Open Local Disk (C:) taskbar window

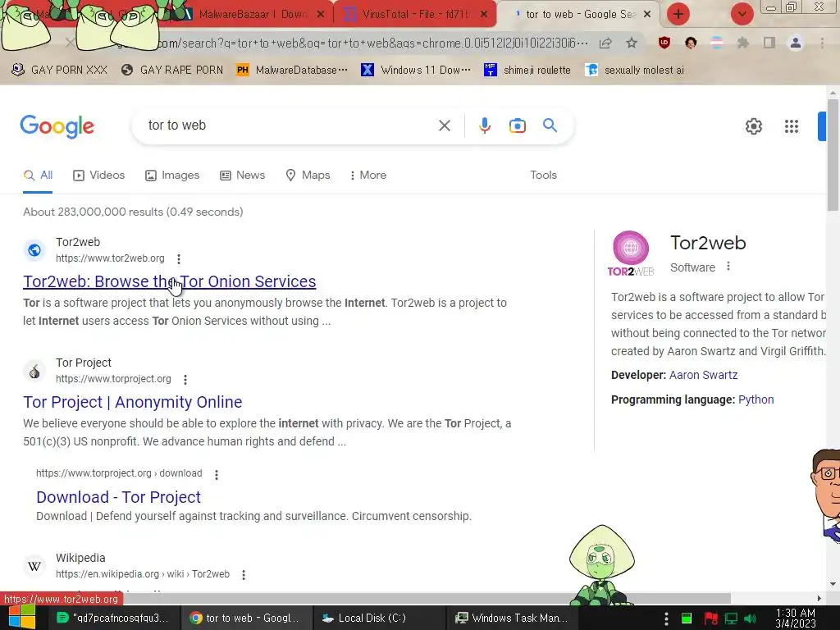click(379, 619)
